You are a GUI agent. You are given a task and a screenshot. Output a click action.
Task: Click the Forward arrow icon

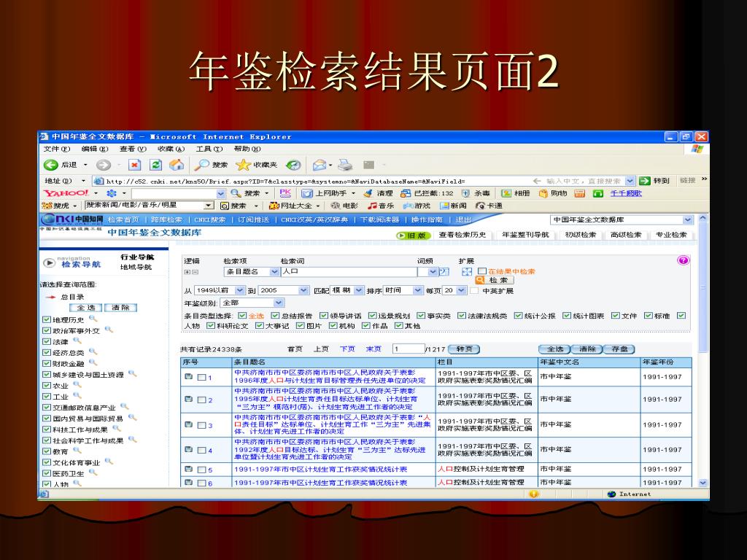click(x=103, y=166)
